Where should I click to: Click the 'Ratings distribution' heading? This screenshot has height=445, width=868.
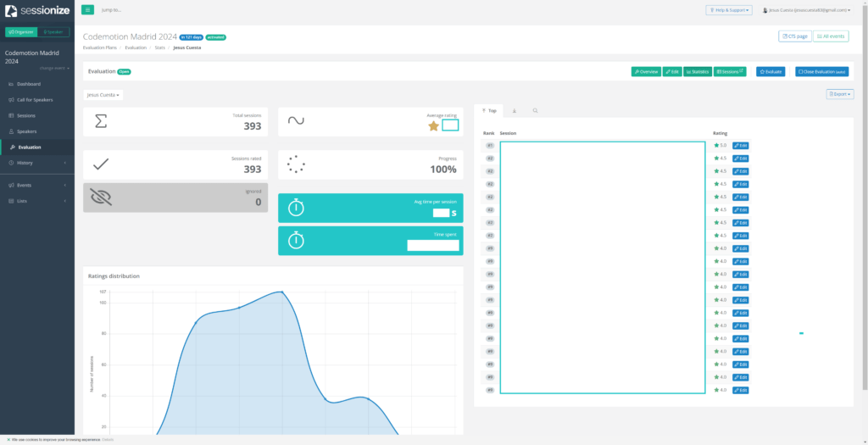point(114,275)
